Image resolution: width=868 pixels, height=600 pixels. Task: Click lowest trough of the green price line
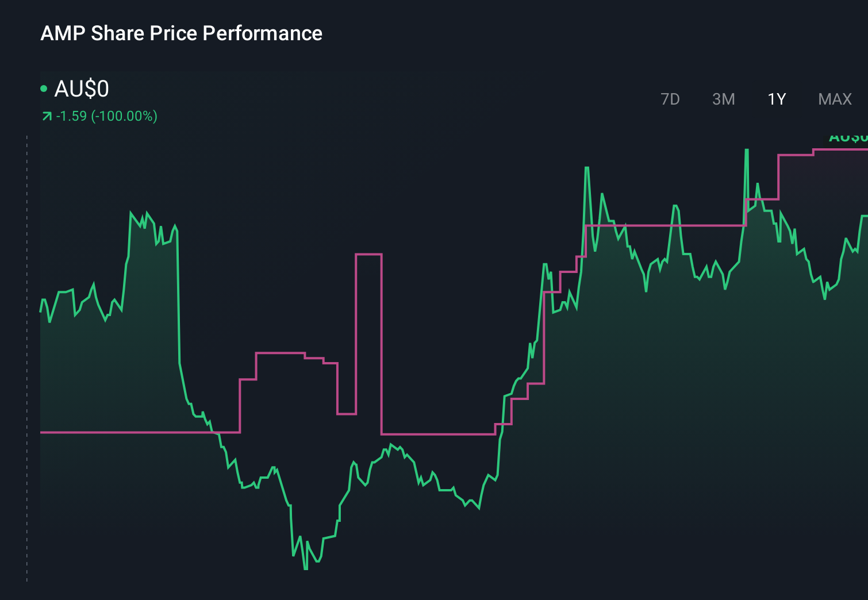pyautogui.click(x=305, y=568)
